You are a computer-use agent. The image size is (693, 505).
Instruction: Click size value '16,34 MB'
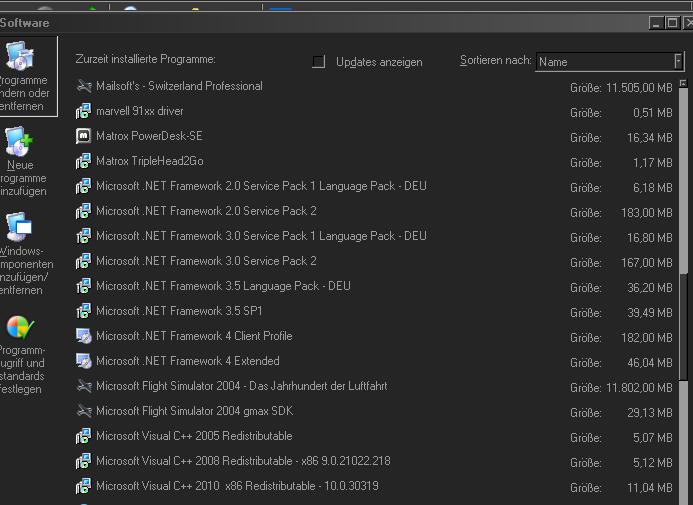click(x=650, y=138)
